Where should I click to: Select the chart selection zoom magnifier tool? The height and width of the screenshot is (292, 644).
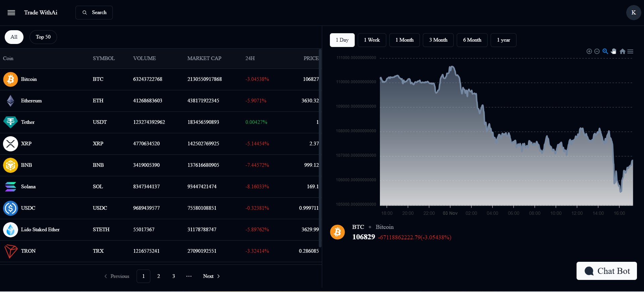[x=605, y=51]
